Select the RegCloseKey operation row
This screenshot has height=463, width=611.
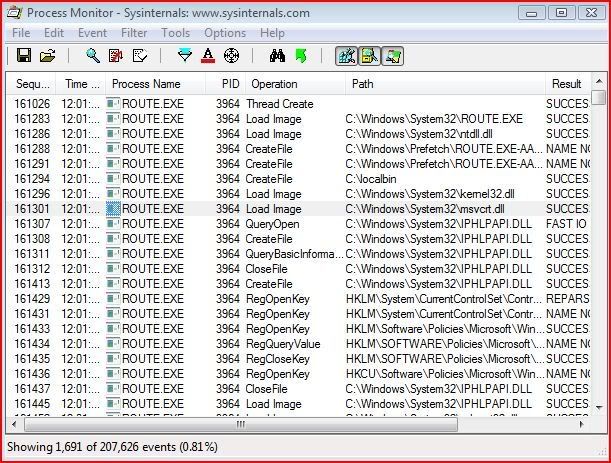(298, 359)
